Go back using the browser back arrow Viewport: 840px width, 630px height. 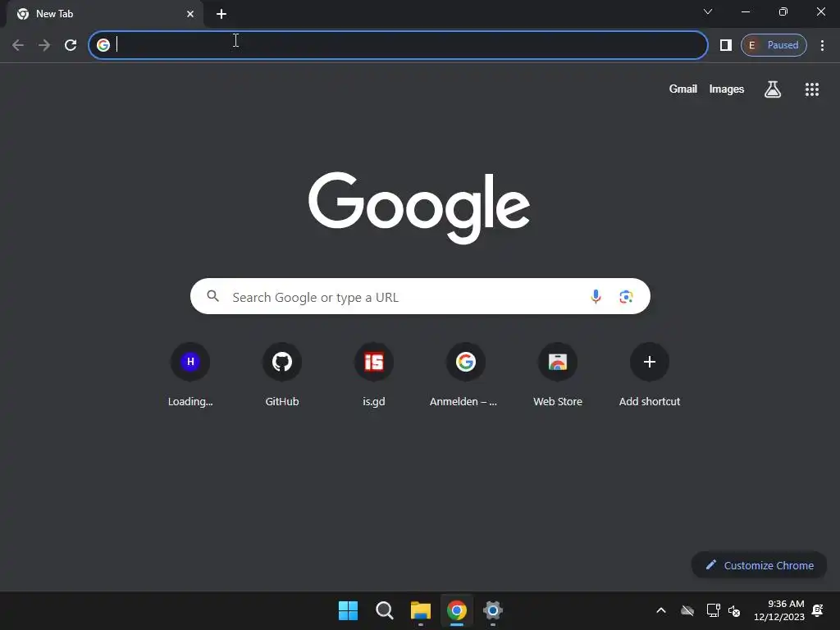pos(18,45)
